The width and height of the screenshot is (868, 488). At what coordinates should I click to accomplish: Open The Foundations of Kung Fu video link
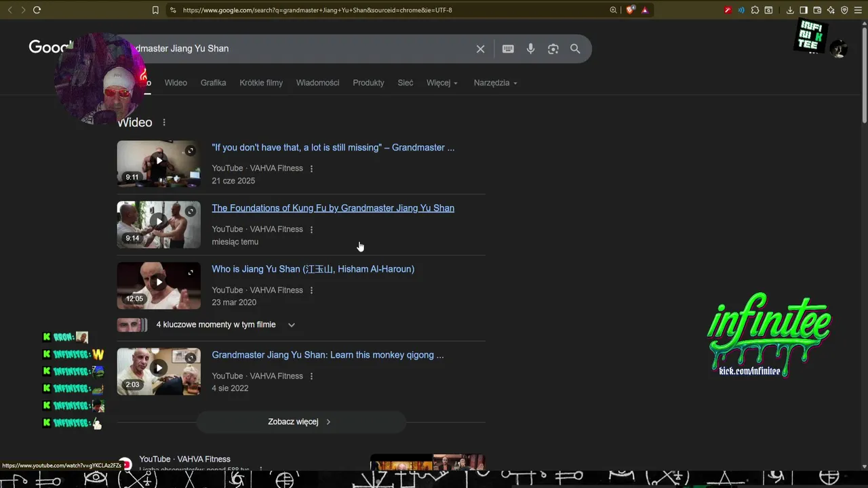coord(333,208)
